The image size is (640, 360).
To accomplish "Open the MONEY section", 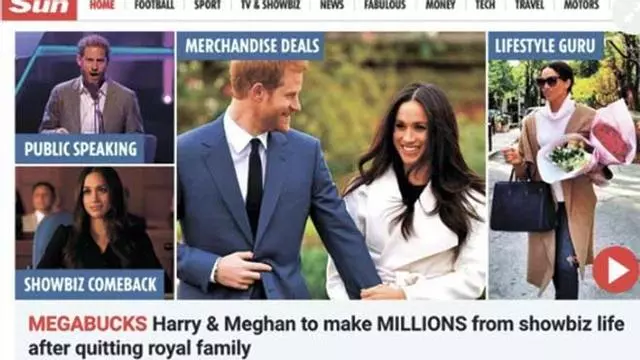I will tap(440, 5).
